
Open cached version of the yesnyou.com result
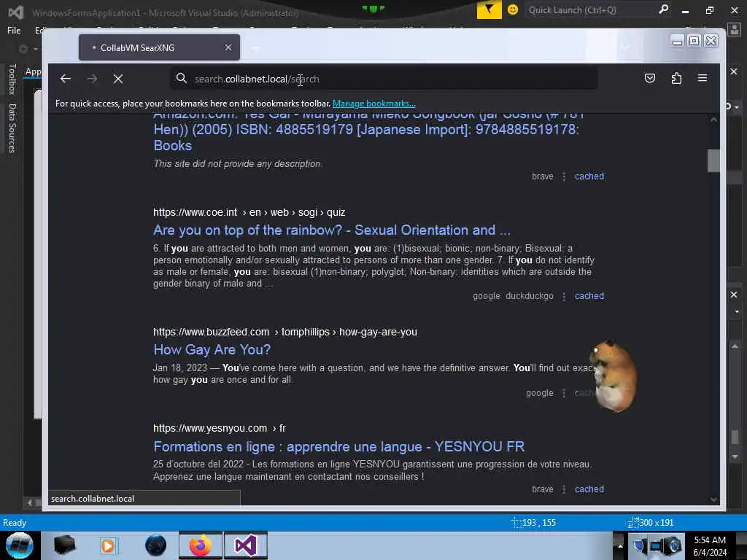589,489
